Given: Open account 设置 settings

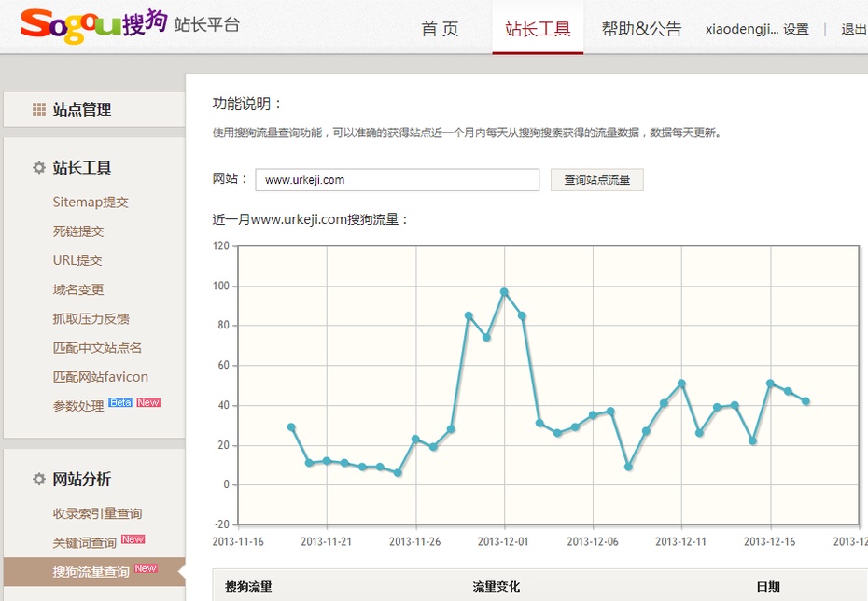Looking at the screenshot, I should coord(798,29).
